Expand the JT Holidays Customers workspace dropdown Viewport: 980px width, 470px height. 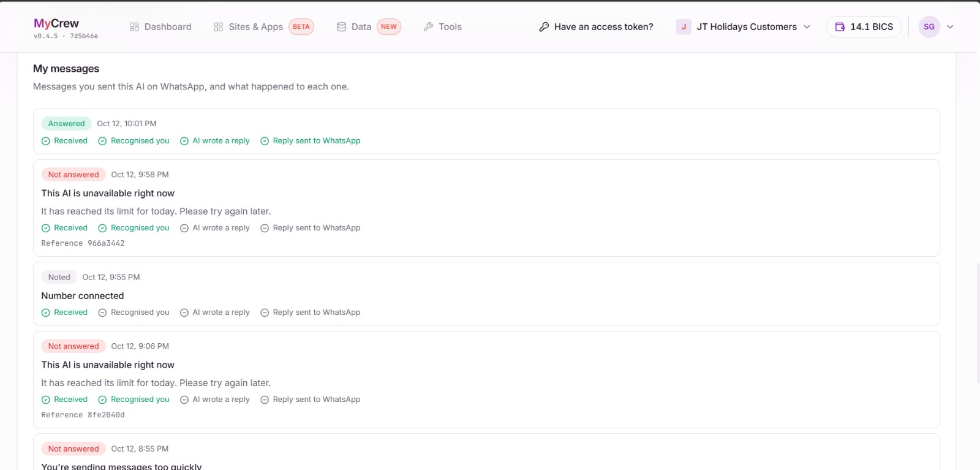pos(744,27)
